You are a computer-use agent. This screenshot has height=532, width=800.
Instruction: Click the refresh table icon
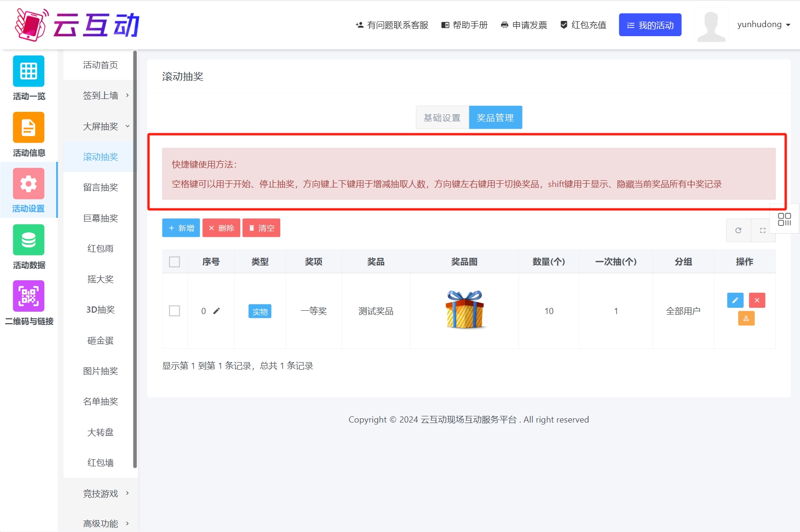tap(738, 230)
